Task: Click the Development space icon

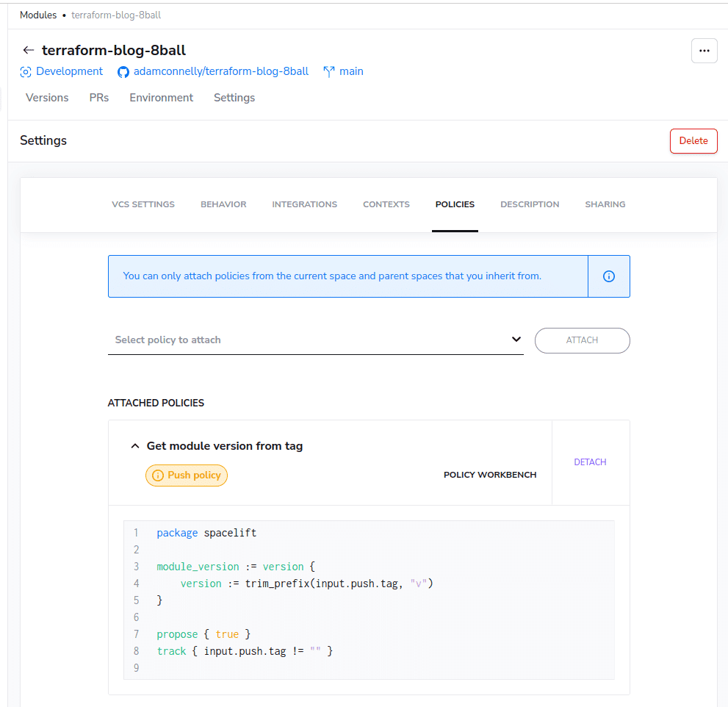Action: tap(26, 71)
